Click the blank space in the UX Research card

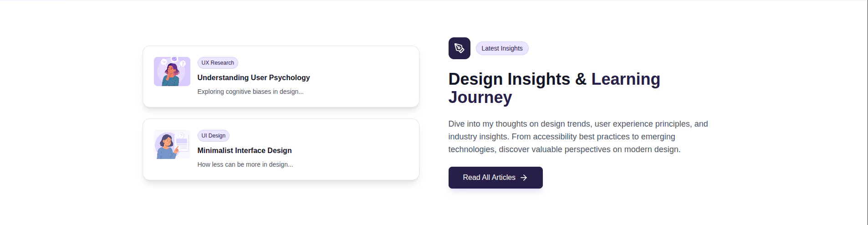[x=364, y=77]
